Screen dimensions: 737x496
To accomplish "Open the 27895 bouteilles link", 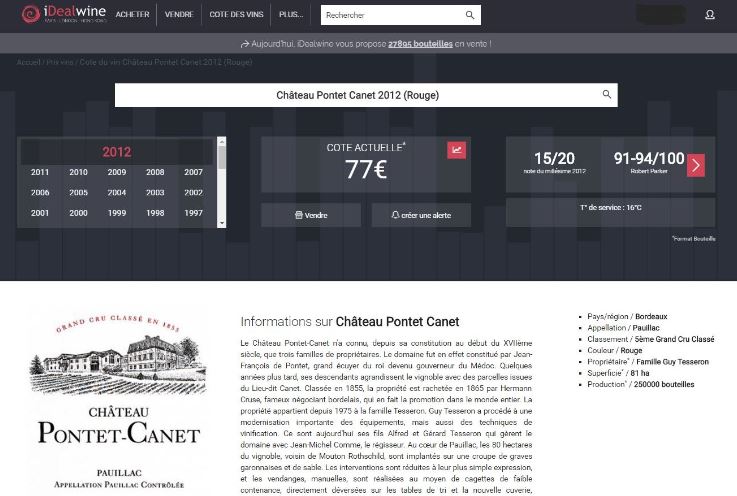I will pos(420,44).
